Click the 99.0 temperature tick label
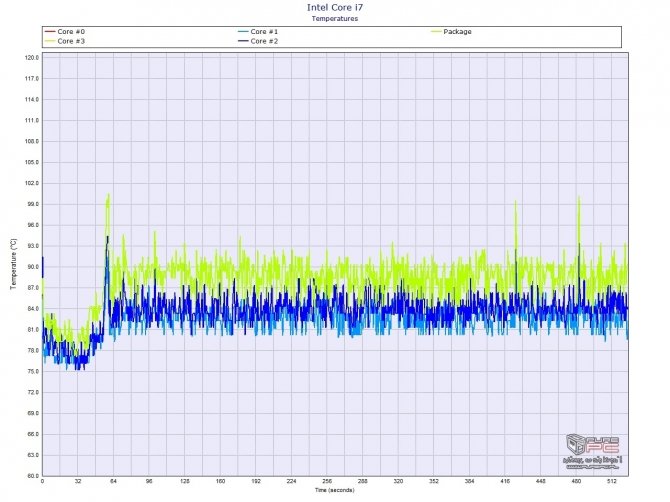The height and width of the screenshot is (502, 670). (32, 204)
